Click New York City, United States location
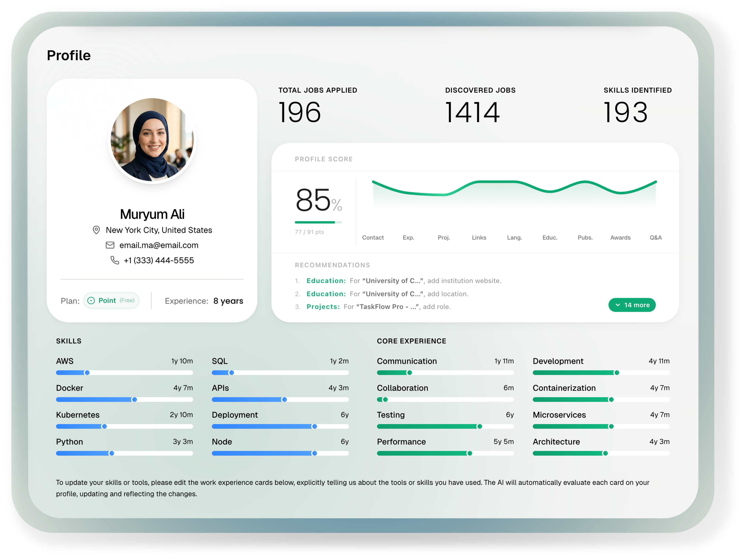Viewport: 745px width, 560px height. (x=159, y=230)
